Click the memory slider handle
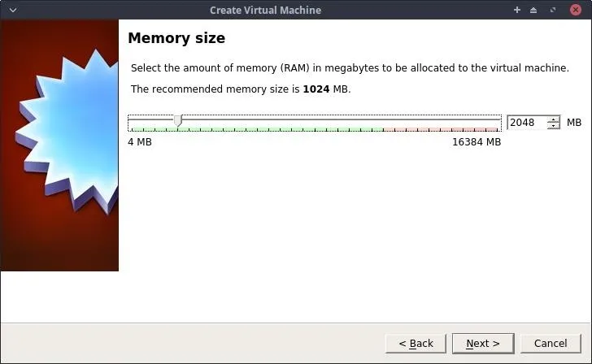The height and width of the screenshot is (364, 592). pyautogui.click(x=178, y=121)
